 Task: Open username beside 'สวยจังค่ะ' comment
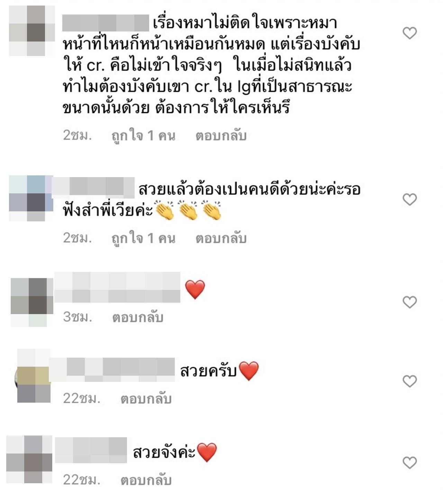(91, 450)
